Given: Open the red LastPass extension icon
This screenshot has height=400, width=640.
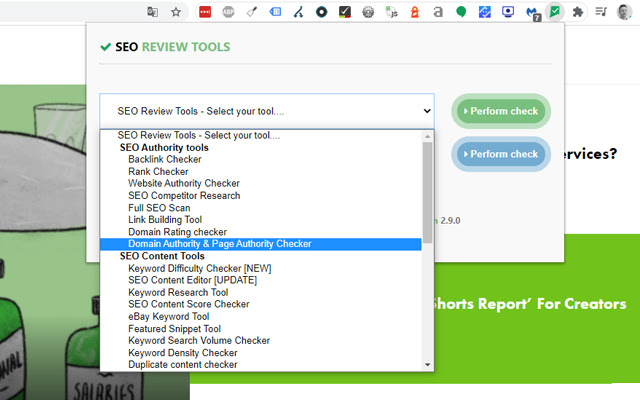Looking at the screenshot, I should tap(205, 12).
